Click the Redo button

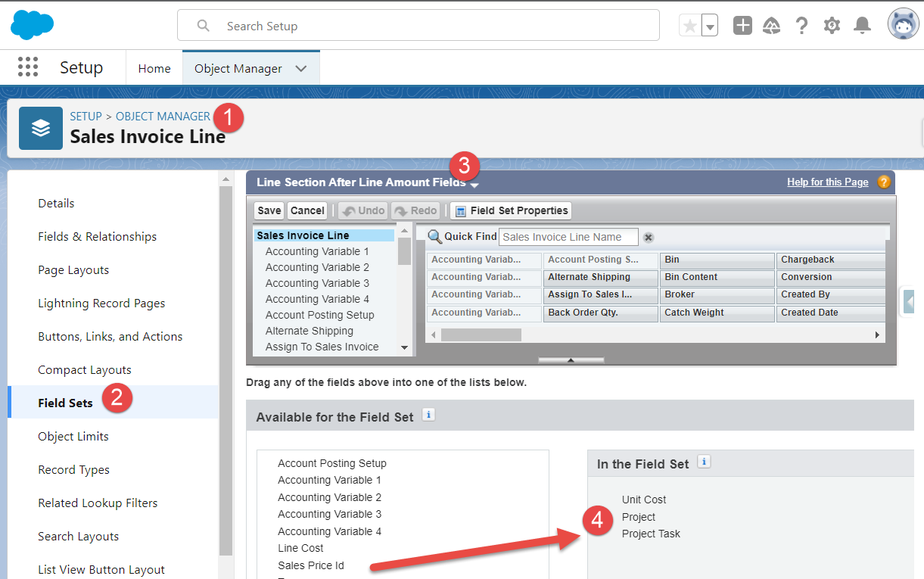415,210
